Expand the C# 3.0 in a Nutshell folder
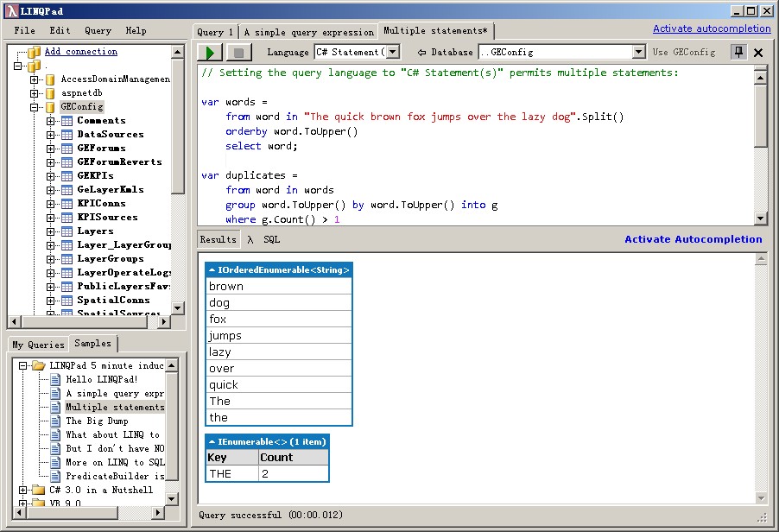 [x=23, y=491]
